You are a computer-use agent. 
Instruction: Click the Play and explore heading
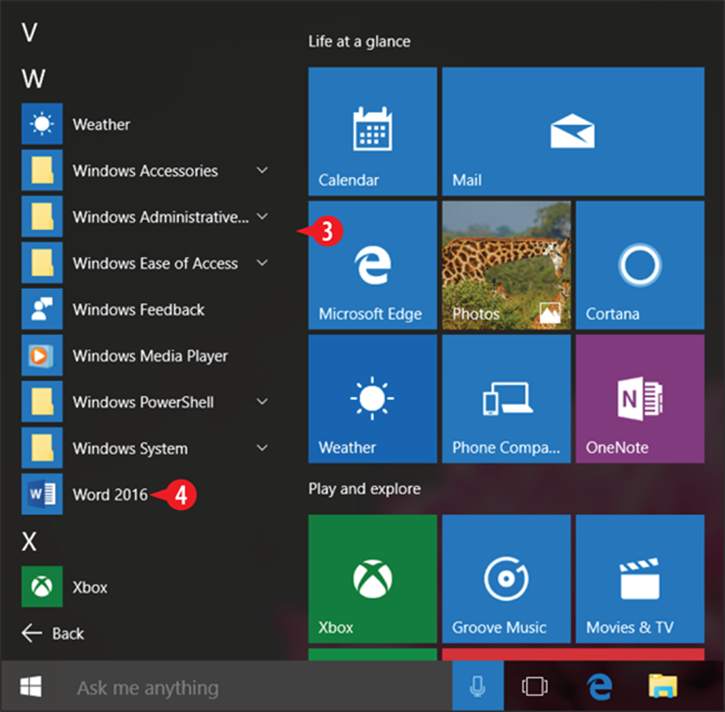(x=364, y=489)
